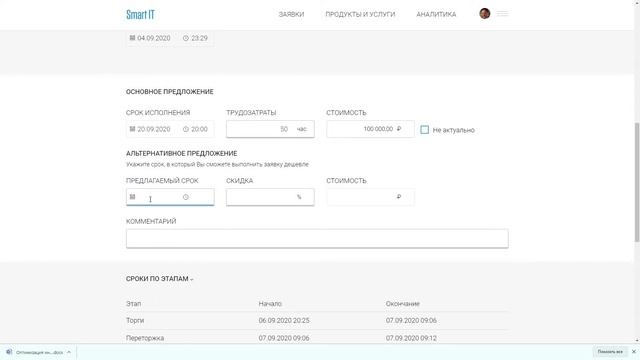This screenshot has width=640, height=360.
Task: Open the hamburger menu icon beside avatar
Action: point(502,14)
